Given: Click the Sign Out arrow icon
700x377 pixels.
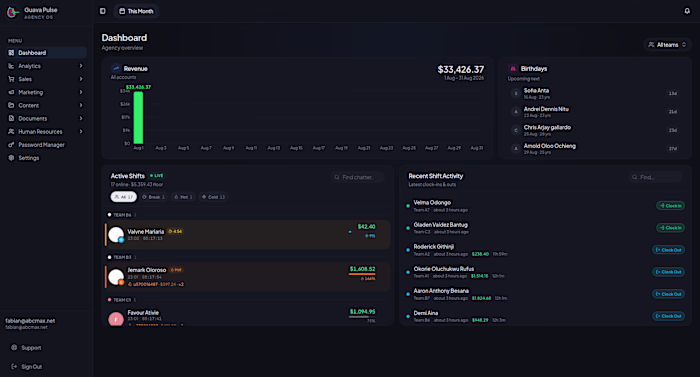Looking at the screenshot, I should pos(14,366).
